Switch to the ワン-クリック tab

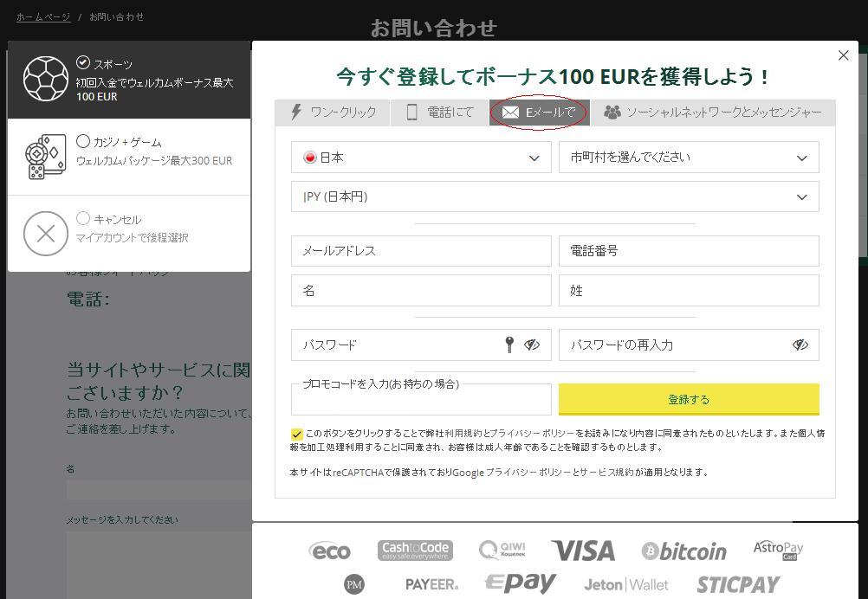click(333, 113)
